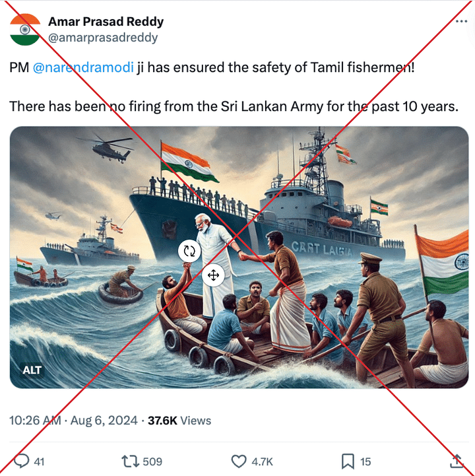475x476 pixels.
Task: Click the ALT badge on the image
Action: [x=32, y=370]
